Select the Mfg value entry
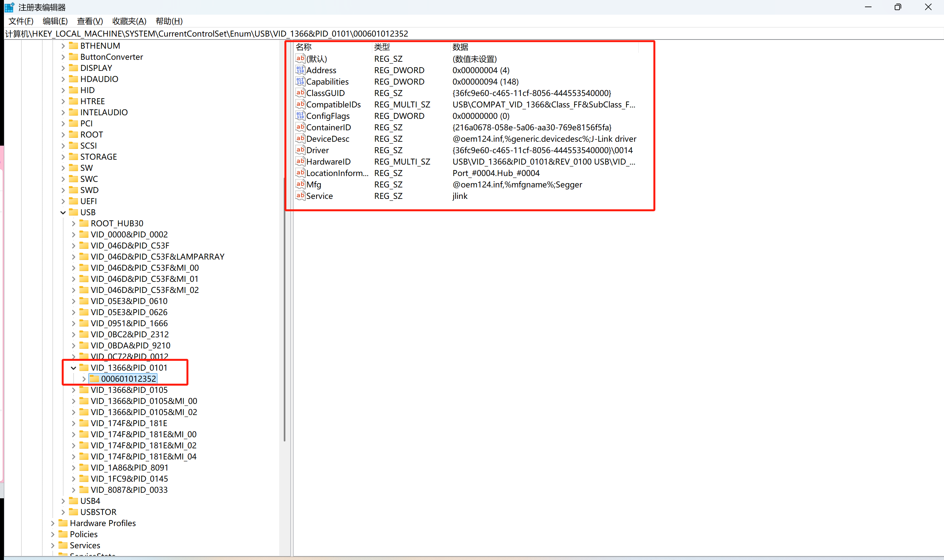Viewport: 944px width, 560px height. click(x=313, y=184)
